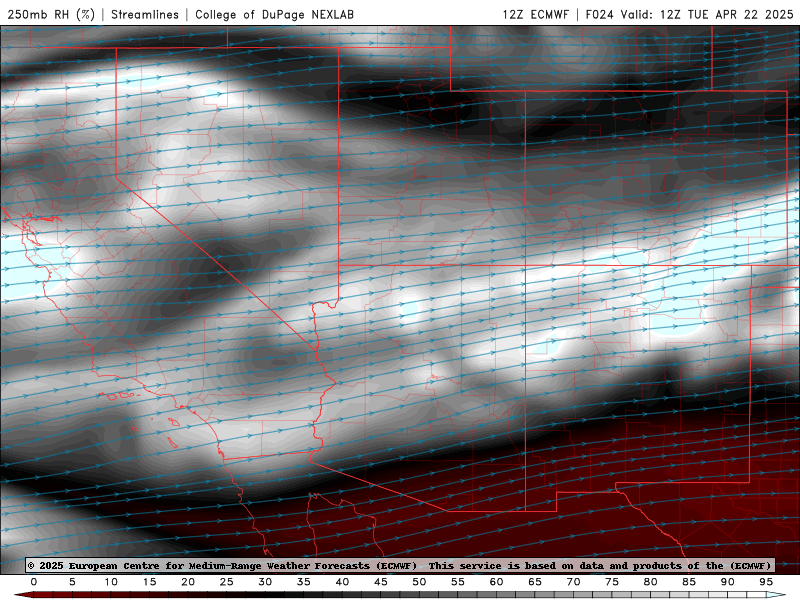Image resolution: width=800 pixels, height=600 pixels.
Task: Click the "75" color scale label
Action: (612, 582)
